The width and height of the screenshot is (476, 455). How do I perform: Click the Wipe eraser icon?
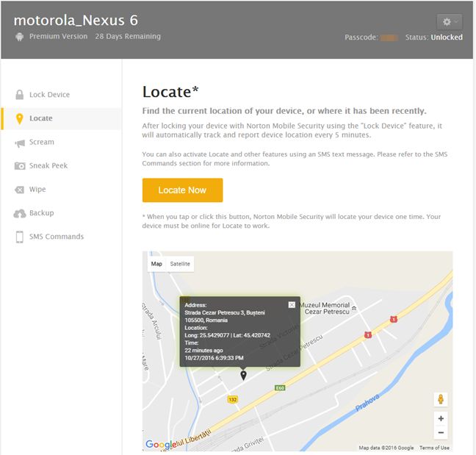(19, 190)
